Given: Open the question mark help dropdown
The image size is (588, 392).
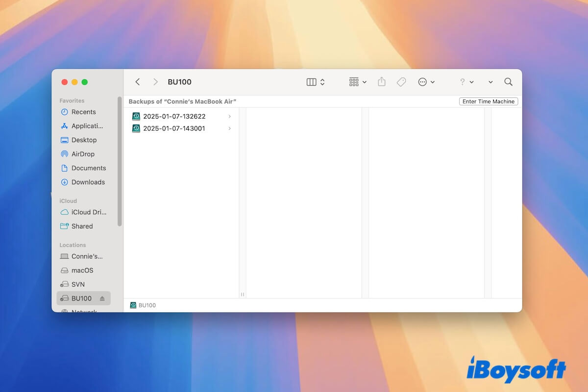Looking at the screenshot, I should pos(466,82).
